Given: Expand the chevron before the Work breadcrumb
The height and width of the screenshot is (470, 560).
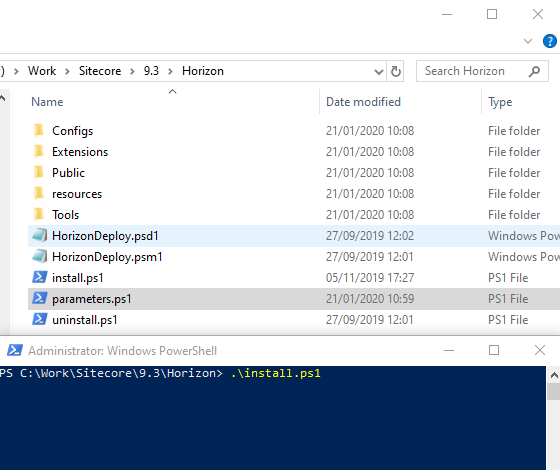Looking at the screenshot, I should click(16, 71).
